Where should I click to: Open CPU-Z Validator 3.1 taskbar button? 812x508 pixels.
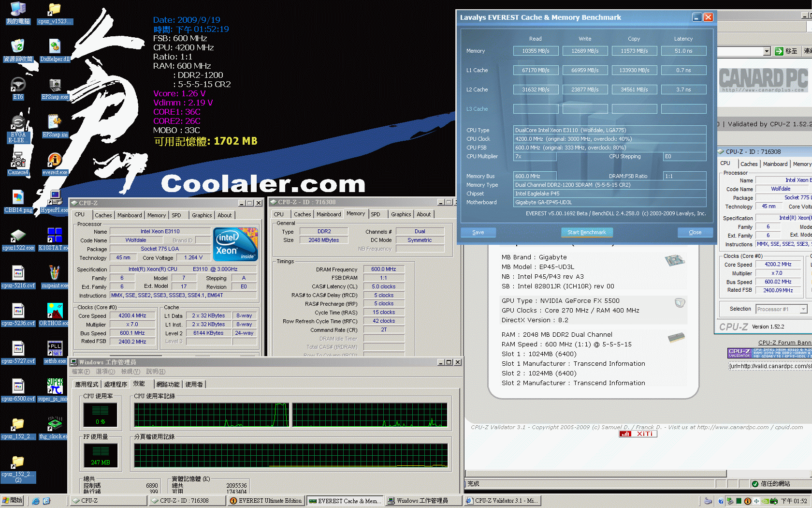click(x=502, y=501)
